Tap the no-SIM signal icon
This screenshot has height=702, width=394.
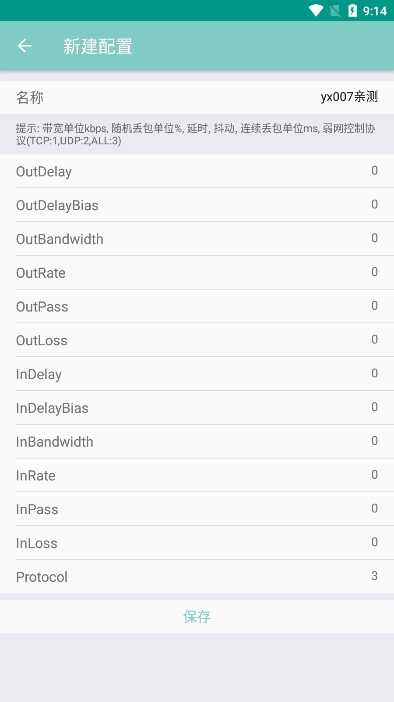tap(334, 11)
